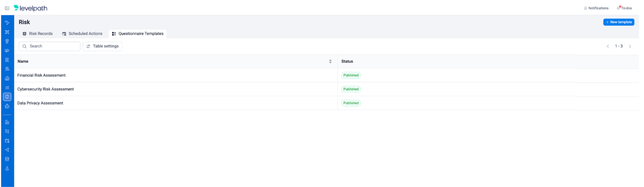This screenshot has width=644, height=187.
Task: Open the robot assistant sidebar icon
Action: coord(7,106)
